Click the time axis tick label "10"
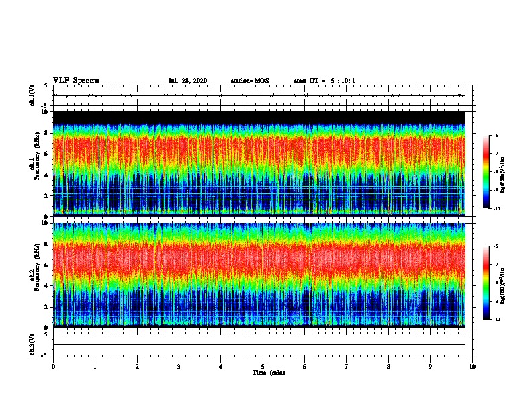 [x=472, y=367]
